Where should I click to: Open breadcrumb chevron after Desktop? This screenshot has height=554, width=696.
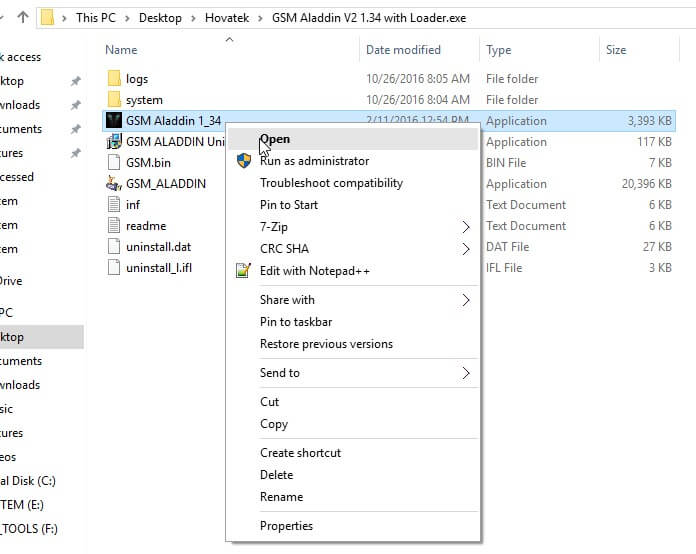point(194,18)
